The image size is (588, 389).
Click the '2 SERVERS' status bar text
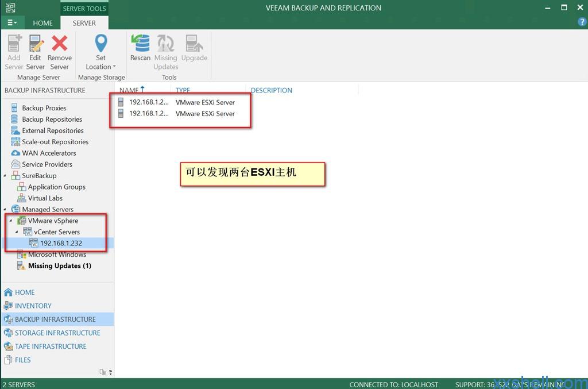[x=19, y=384]
